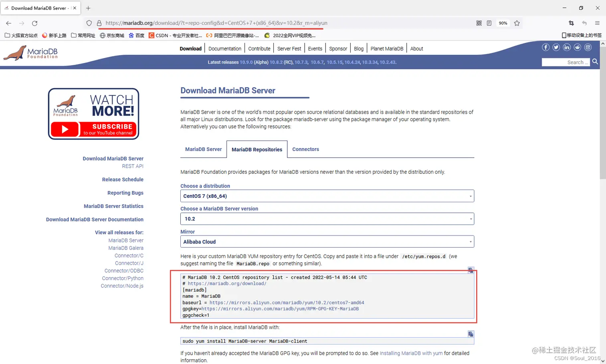
Task: Open MariaDB Reddit page icon
Action: (x=577, y=47)
